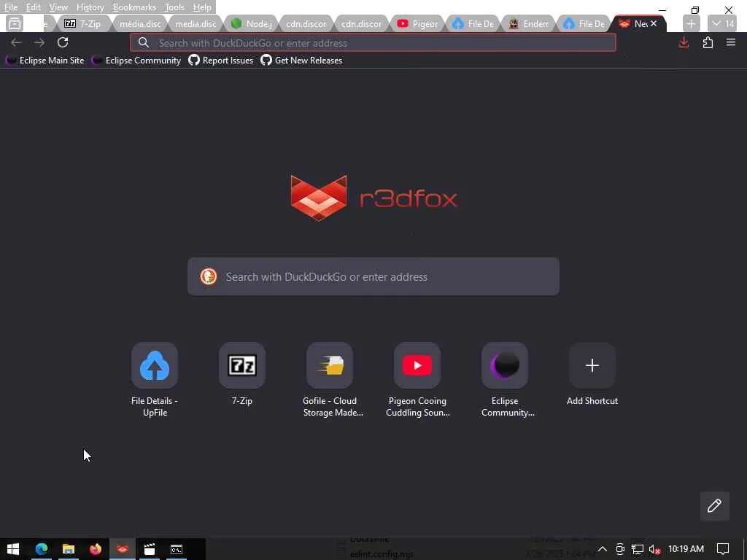Open Report Issues GitHub bookmark
Image resolution: width=747 pixels, height=560 pixels.
[x=220, y=61]
